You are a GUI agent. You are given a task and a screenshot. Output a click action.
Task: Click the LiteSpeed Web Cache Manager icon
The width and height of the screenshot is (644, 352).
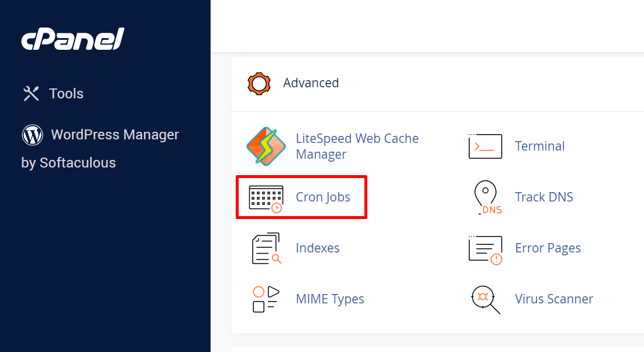point(266,146)
